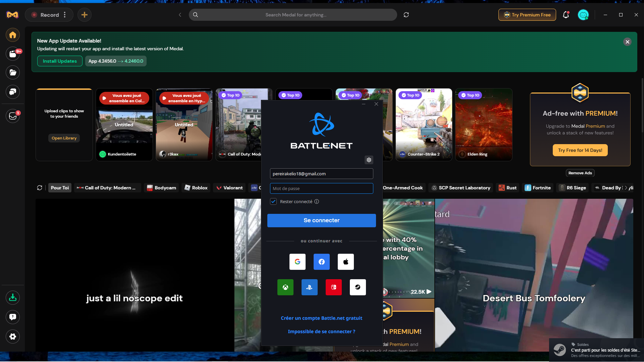This screenshot has width=644, height=362.
Task: Click the Se connecter button
Action: [x=322, y=220]
